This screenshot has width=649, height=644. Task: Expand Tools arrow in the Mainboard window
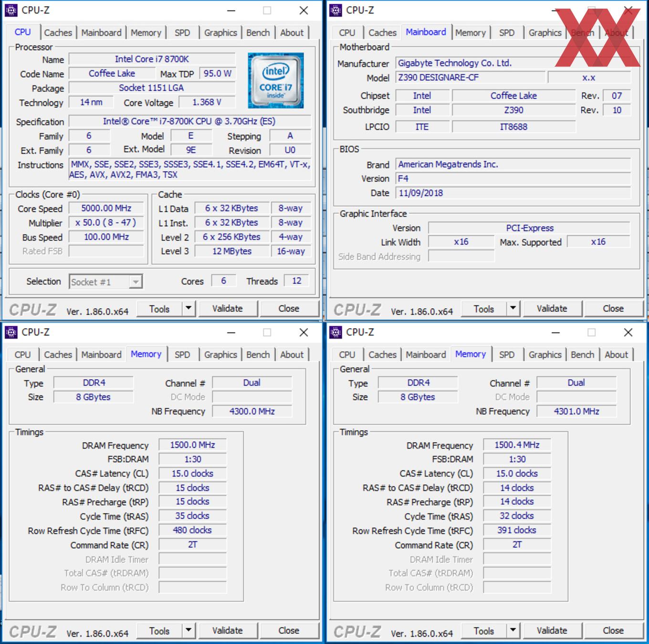pyautogui.click(x=513, y=309)
